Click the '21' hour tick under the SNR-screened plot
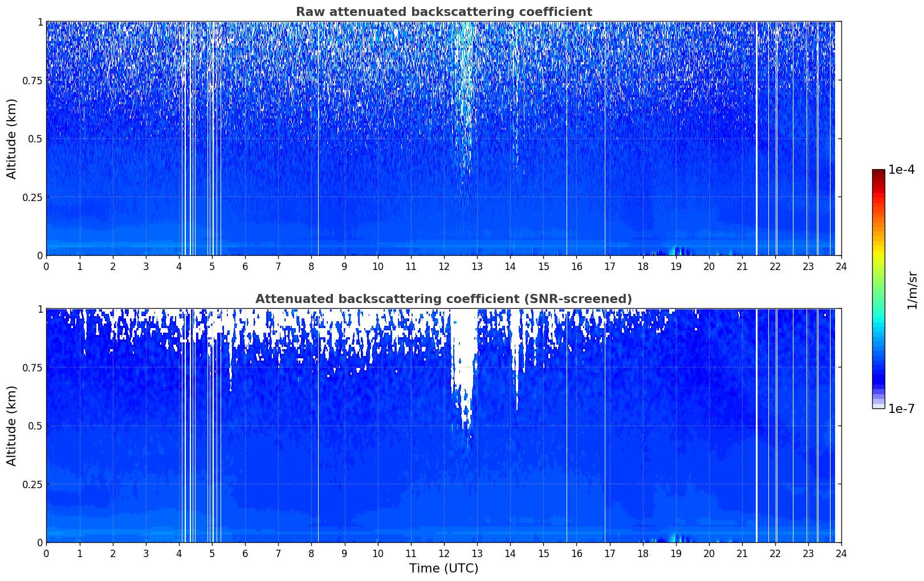The height and width of the screenshot is (581, 924). (742, 554)
